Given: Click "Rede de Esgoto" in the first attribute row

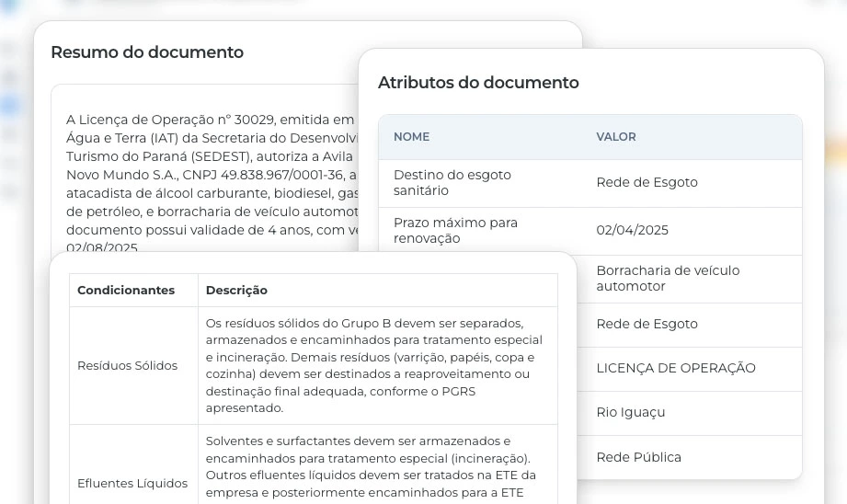Looking at the screenshot, I should 647,182.
